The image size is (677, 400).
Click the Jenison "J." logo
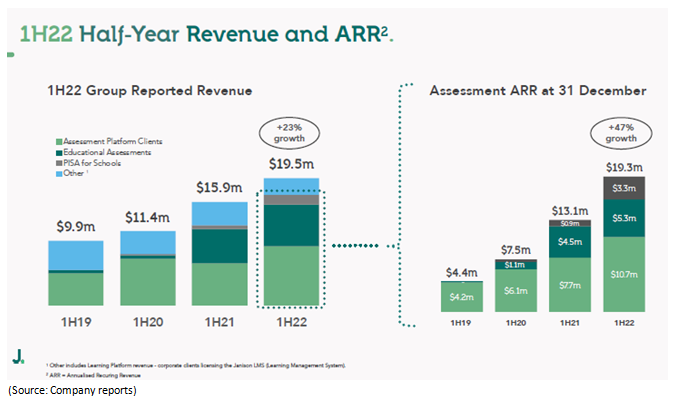click(x=20, y=355)
